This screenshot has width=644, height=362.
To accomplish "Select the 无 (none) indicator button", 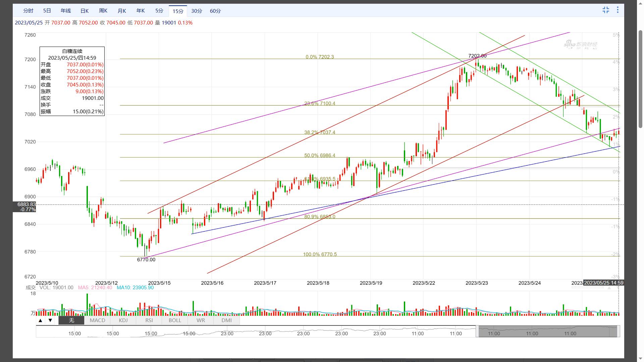I will click(71, 320).
